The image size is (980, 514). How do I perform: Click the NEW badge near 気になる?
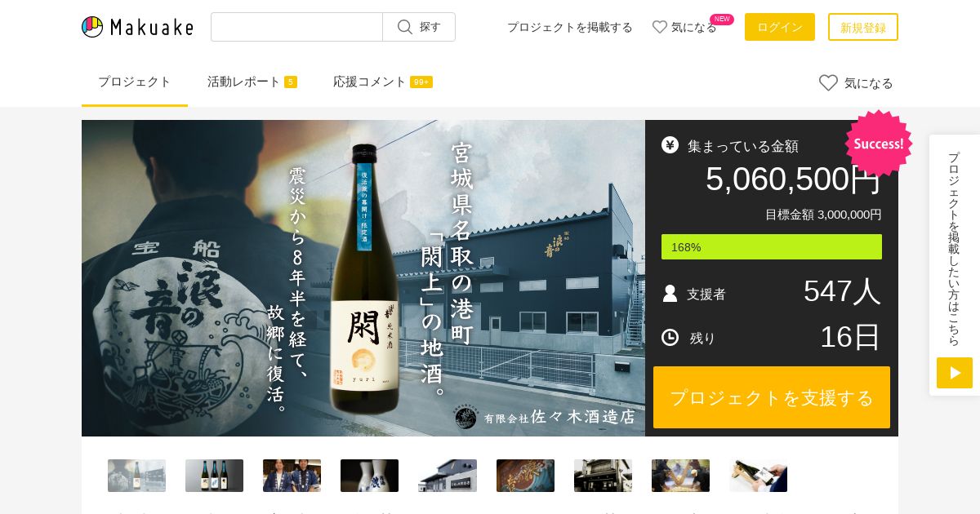[x=722, y=19]
